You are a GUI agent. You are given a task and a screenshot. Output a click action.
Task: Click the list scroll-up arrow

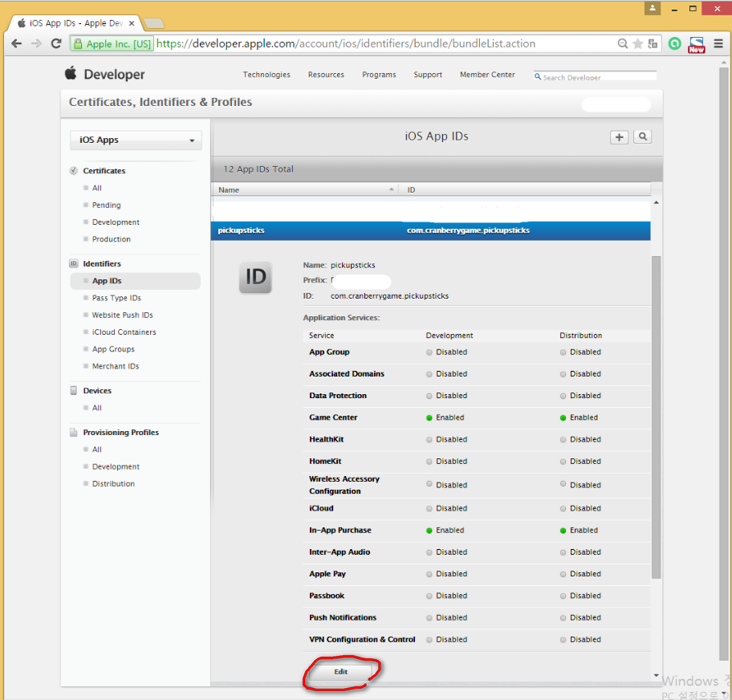click(656, 202)
